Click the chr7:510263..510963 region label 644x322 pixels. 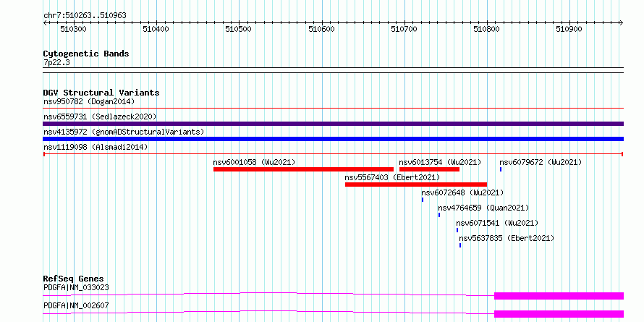click(85, 15)
